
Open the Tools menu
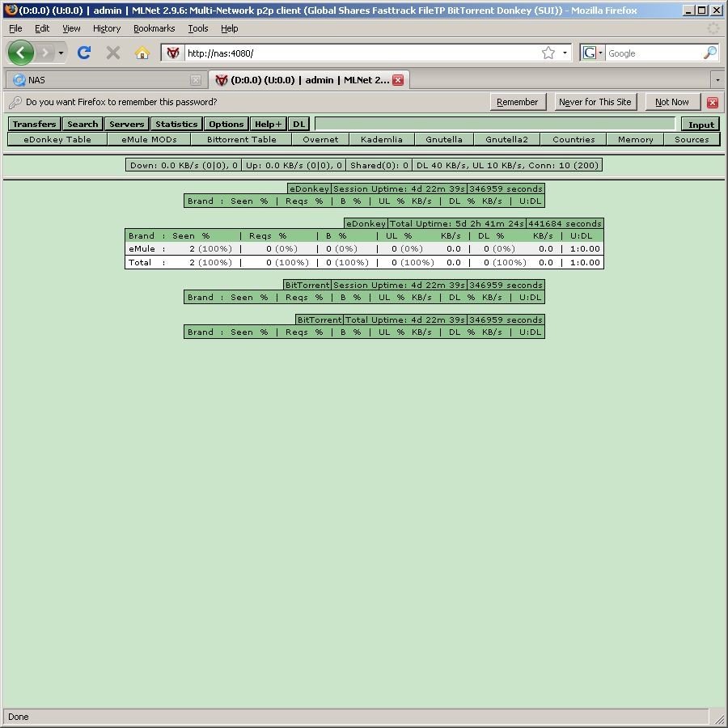[x=198, y=28]
